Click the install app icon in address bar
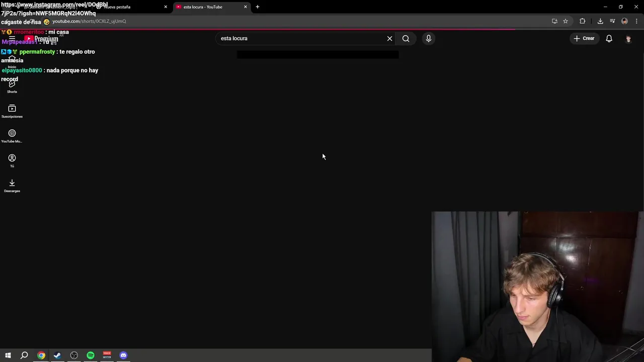Viewport: 644px width, 362px height. point(554,21)
